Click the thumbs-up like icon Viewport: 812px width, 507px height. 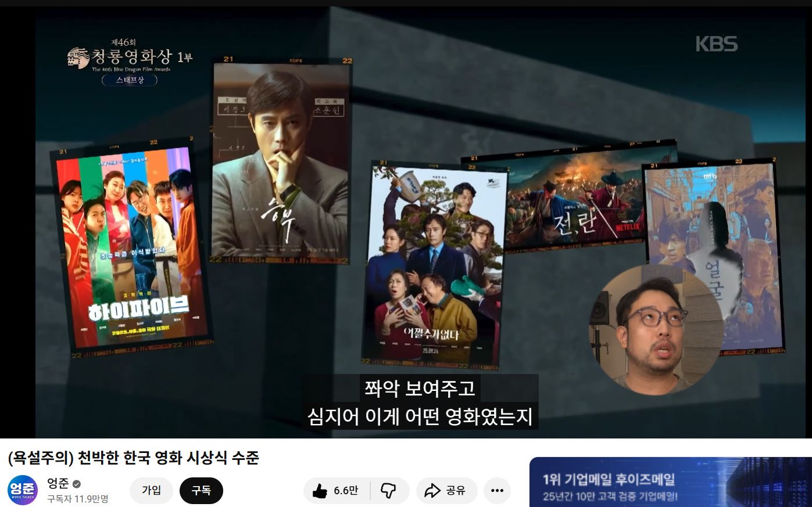[x=320, y=491]
